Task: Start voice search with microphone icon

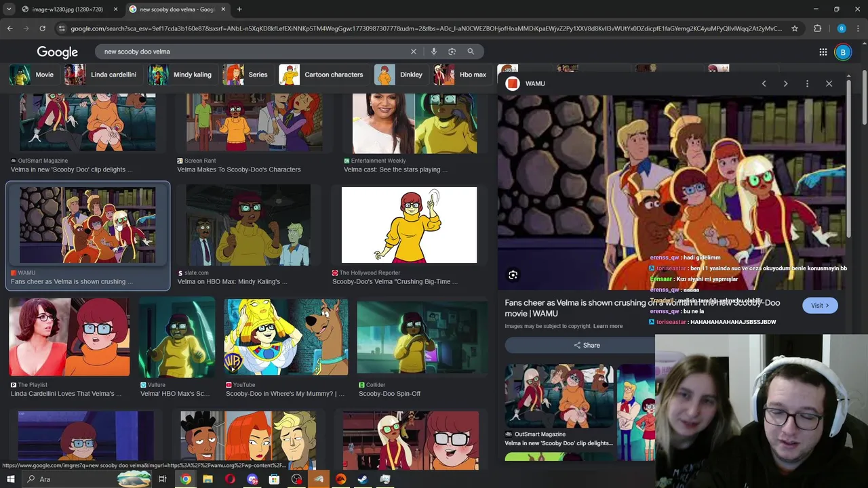Action: tap(433, 52)
